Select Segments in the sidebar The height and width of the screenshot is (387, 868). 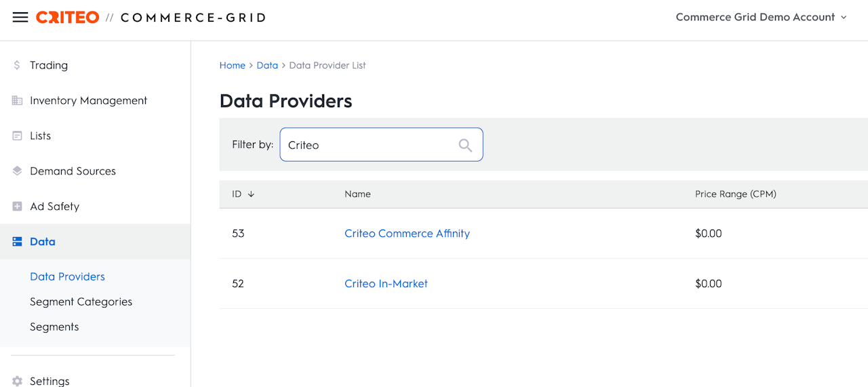[x=54, y=327]
